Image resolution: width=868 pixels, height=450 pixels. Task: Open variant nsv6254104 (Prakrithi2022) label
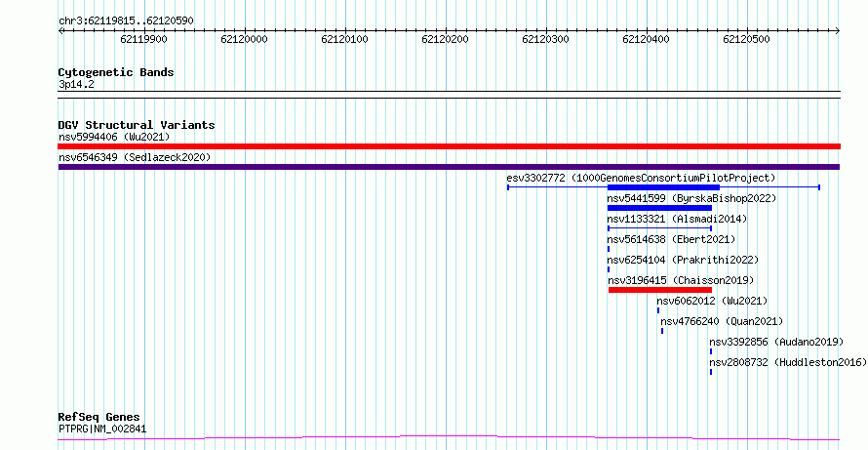click(x=683, y=260)
